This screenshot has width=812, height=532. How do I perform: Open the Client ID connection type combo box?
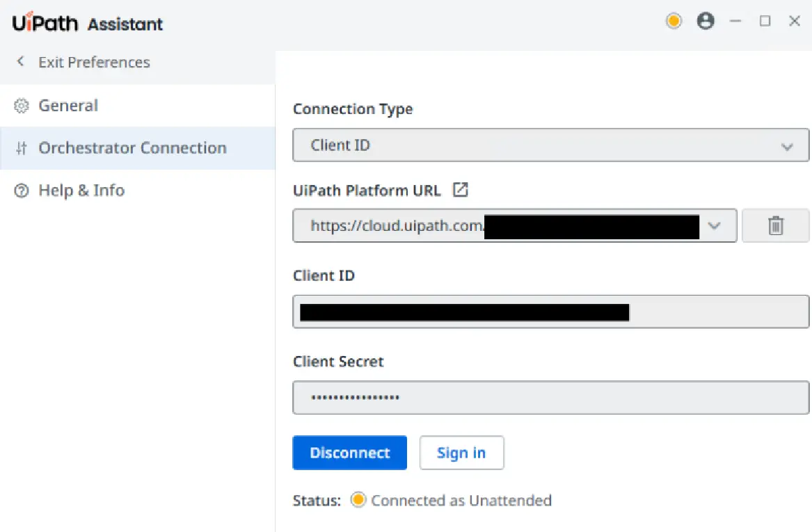pyautogui.click(x=550, y=145)
